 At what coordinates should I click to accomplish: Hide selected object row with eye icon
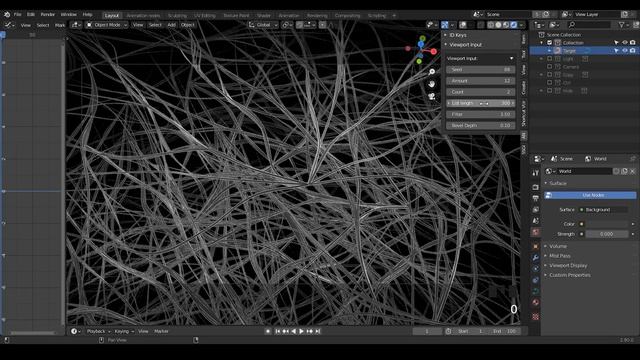[624, 51]
